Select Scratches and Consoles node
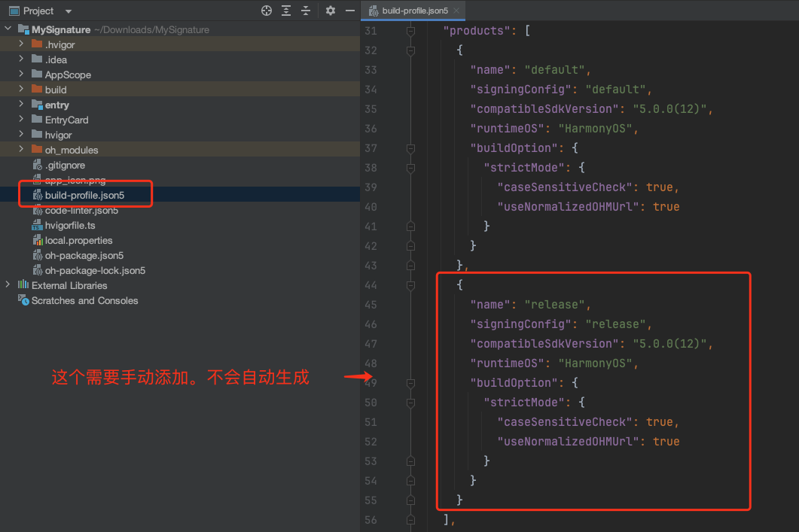 click(x=84, y=300)
